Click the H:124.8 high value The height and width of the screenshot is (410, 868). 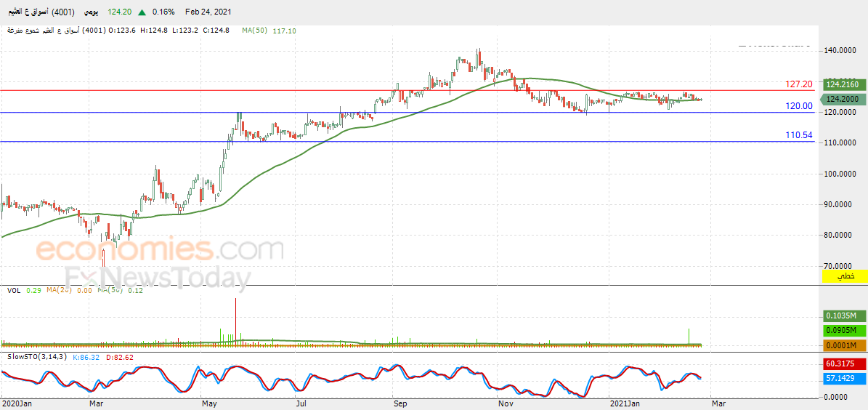tap(155, 31)
